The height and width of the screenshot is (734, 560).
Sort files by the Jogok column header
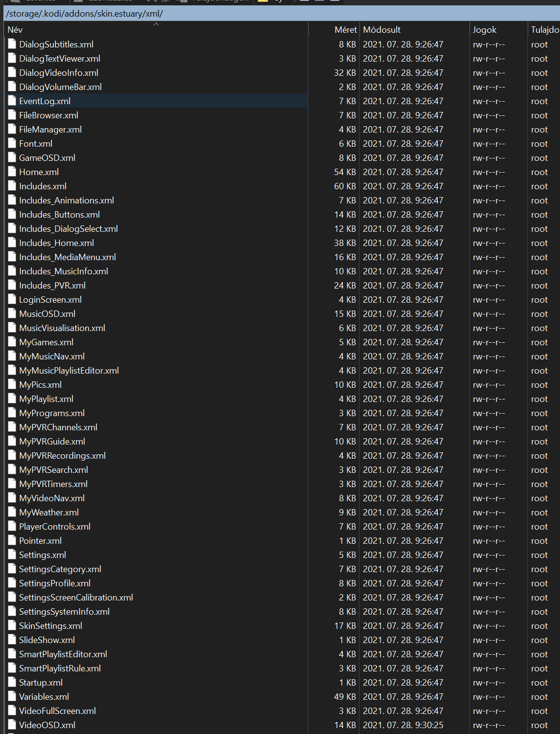[498, 29]
